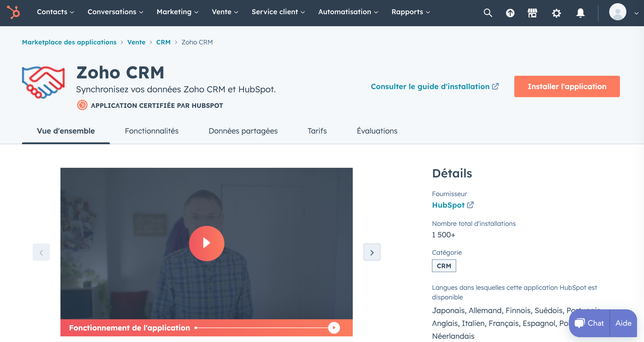Expand the Conversations menu
This screenshot has height=342, width=644.
pyautogui.click(x=116, y=12)
